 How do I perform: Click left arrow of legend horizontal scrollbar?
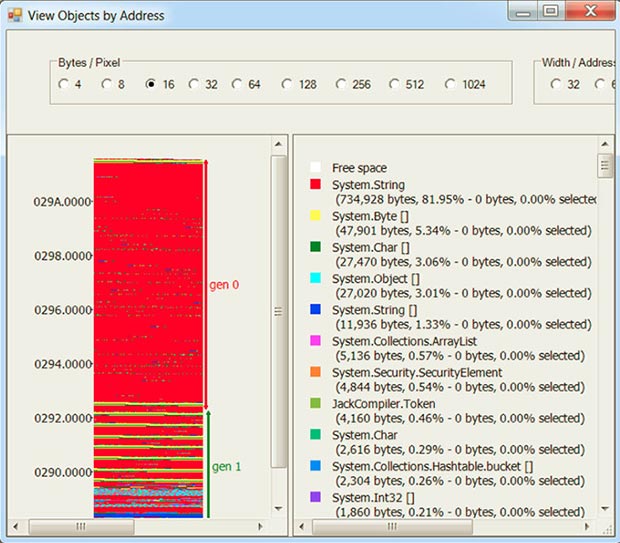pos(302,526)
